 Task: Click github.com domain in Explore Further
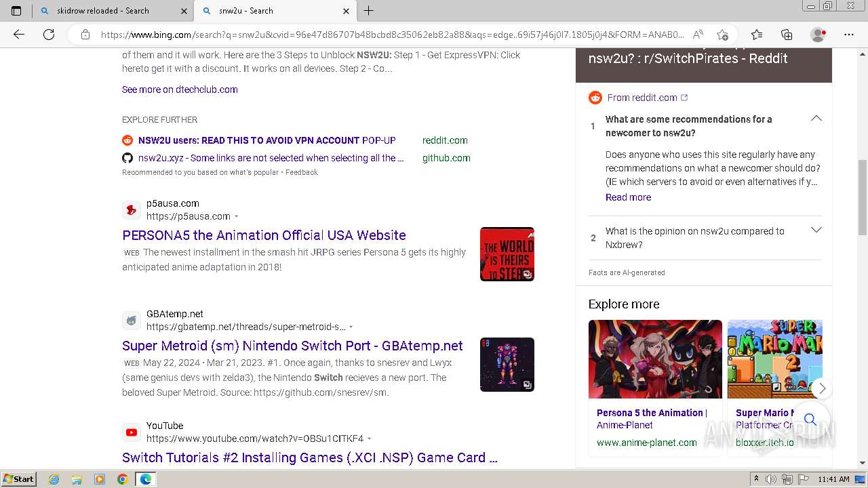(x=446, y=158)
